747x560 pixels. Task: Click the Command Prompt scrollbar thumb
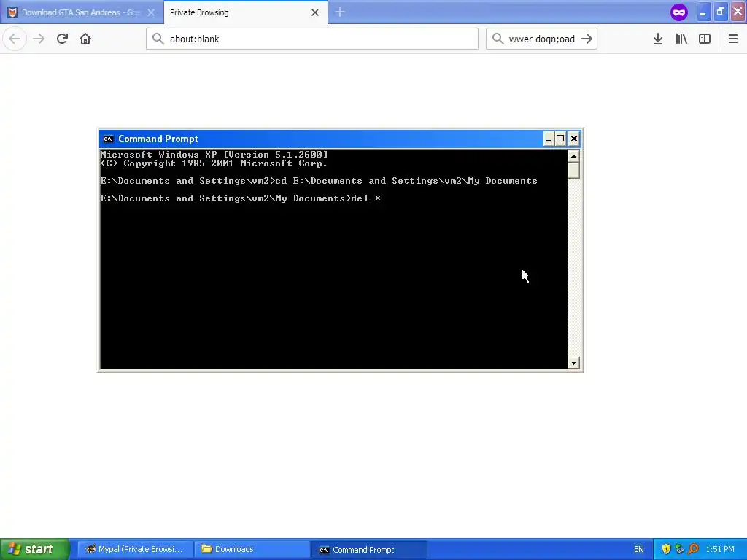tap(573, 171)
